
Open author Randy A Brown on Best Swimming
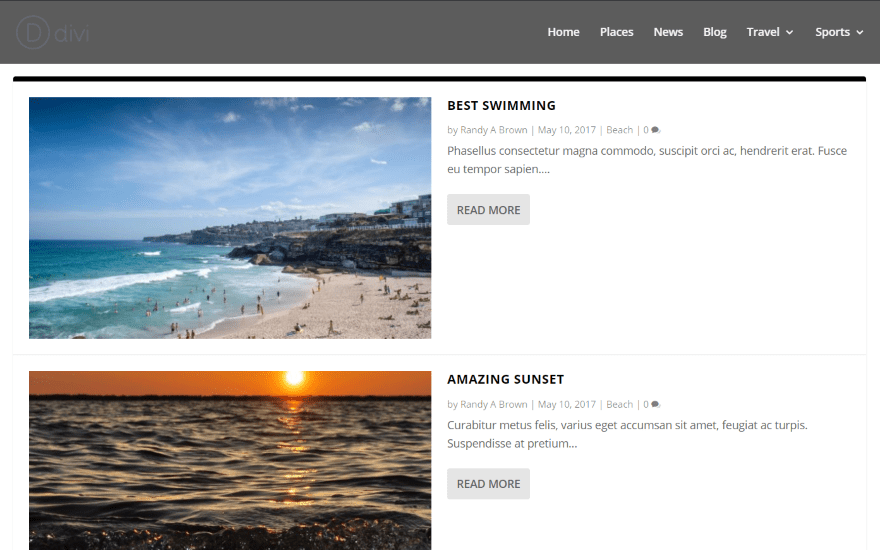coord(494,130)
